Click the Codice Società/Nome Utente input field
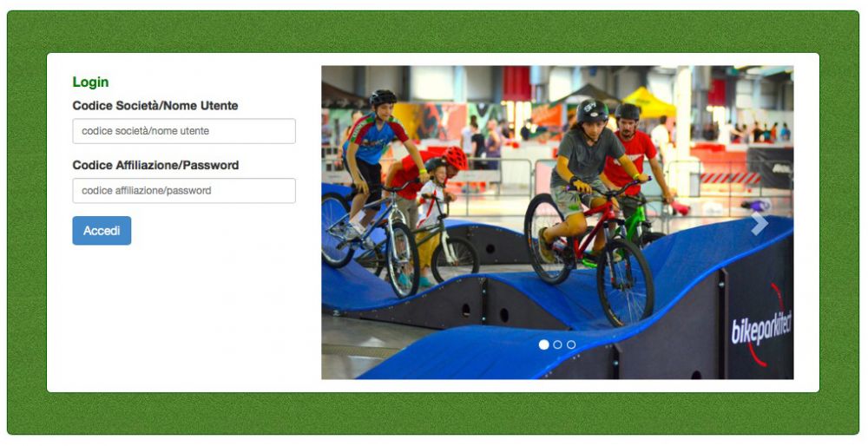This screenshot has width=868, height=446. pyautogui.click(x=184, y=131)
